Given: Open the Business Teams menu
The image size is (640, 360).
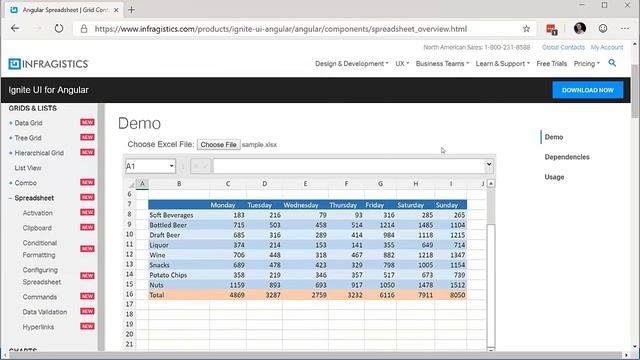Looking at the screenshot, I should [x=442, y=64].
